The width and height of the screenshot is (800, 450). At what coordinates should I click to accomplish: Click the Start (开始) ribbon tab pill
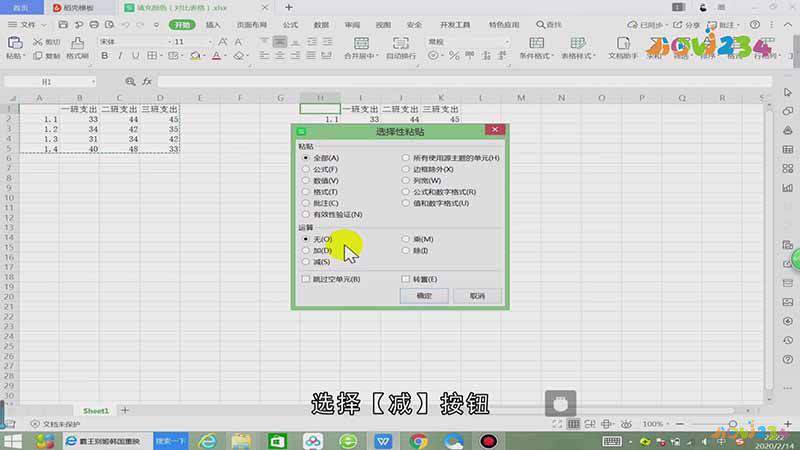[x=182, y=24]
